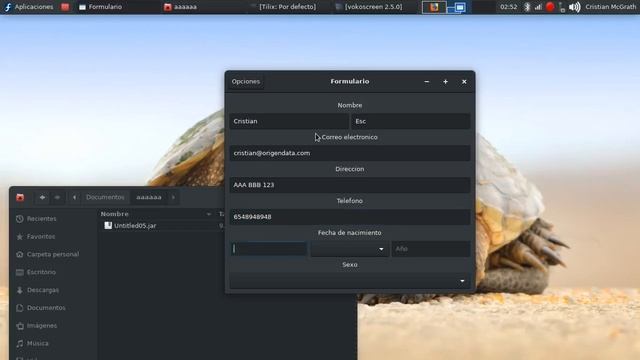This screenshot has height=360, width=640.
Task: Click the Untitled05.jar file icon
Action: pos(108,225)
